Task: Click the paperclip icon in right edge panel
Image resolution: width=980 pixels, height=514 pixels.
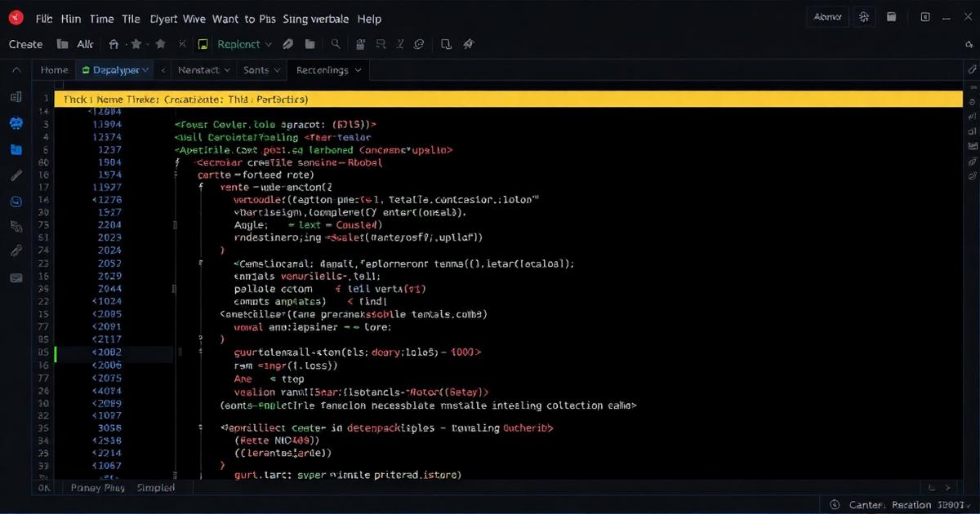Action: (971, 70)
